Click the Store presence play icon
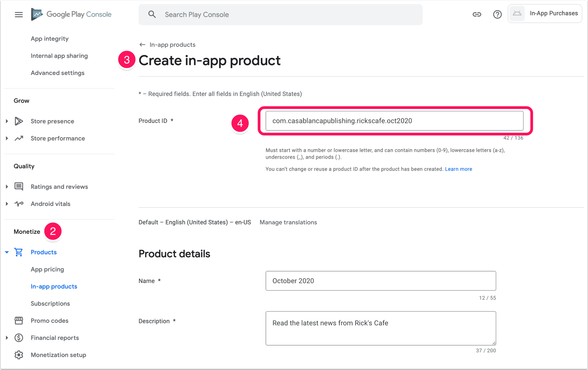588x370 pixels. [19, 121]
